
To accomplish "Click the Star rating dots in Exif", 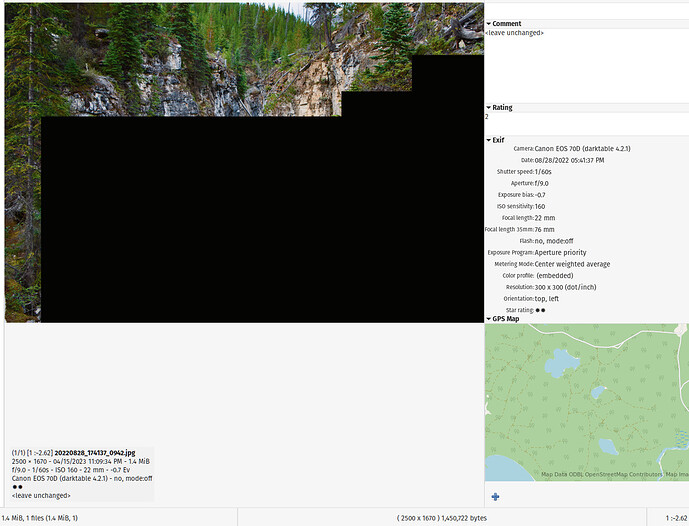I will click(540, 310).
